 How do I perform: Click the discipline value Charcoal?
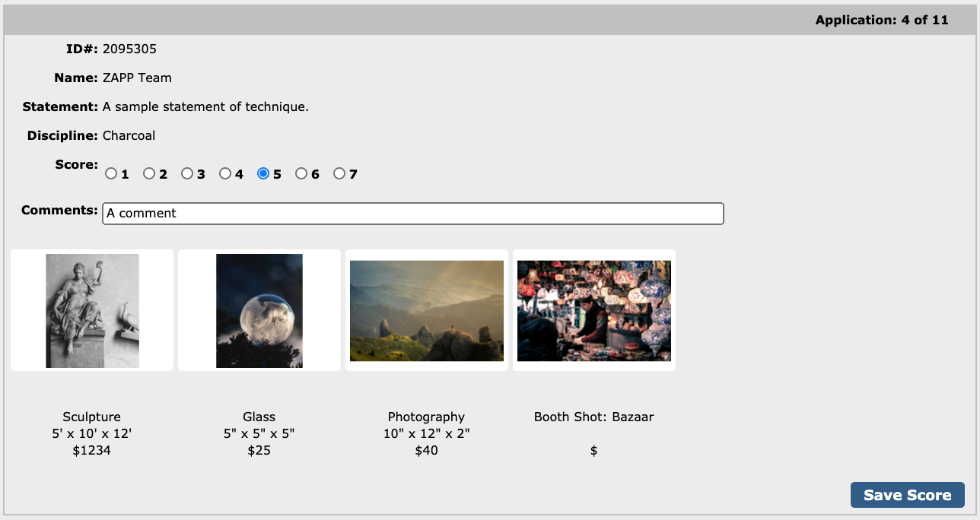pyautogui.click(x=129, y=135)
